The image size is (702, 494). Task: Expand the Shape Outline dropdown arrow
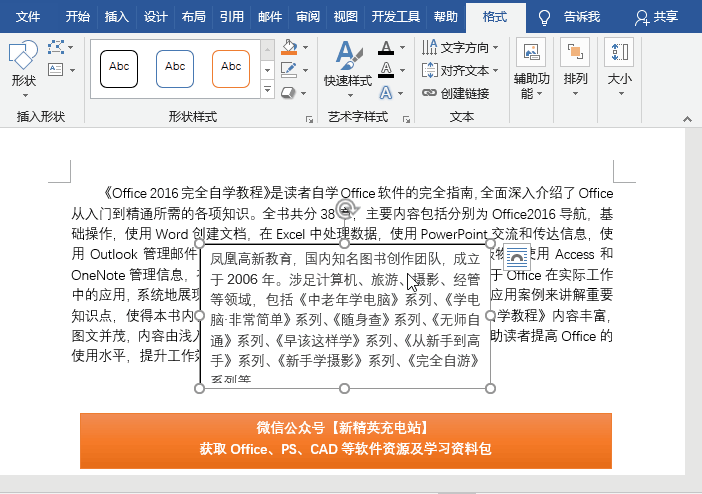pos(305,70)
